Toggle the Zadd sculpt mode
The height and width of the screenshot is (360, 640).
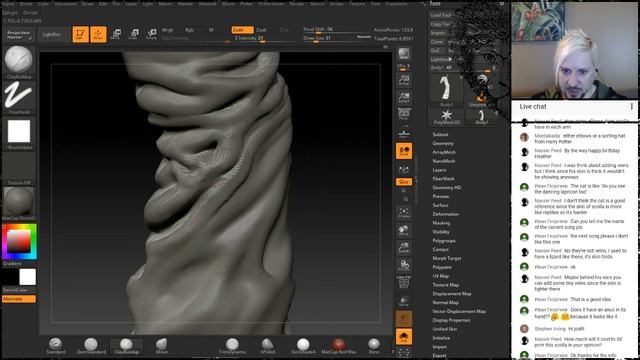pyautogui.click(x=242, y=30)
